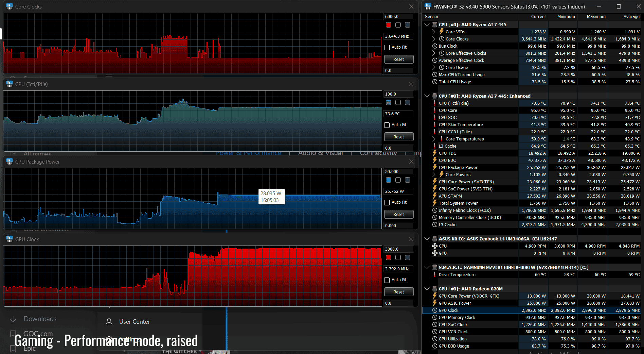Collapse the AMD Radeon 820M GPU section
The image size is (644, 354).
tap(427, 289)
